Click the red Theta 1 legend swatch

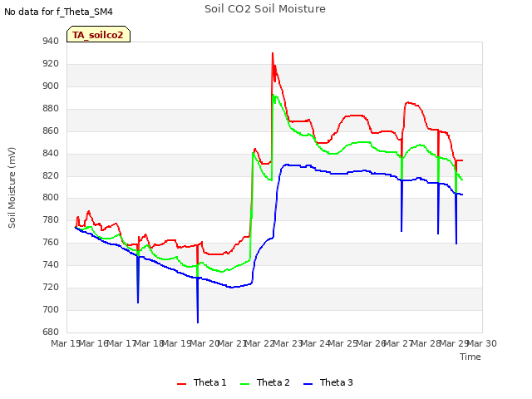pos(181,384)
